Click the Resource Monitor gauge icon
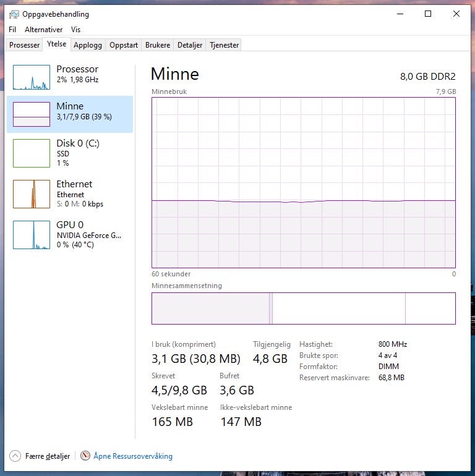475x476 pixels. point(85,456)
